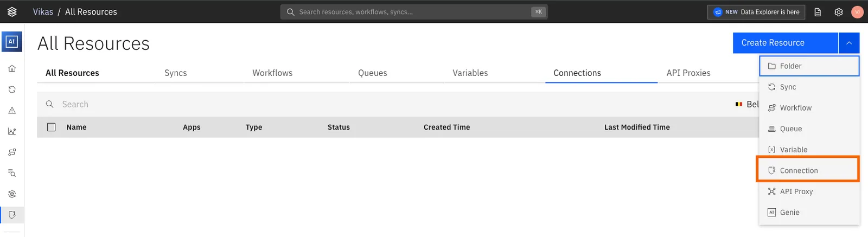The height and width of the screenshot is (237, 868).
Task: Open alerts warning triangle sidebar icon
Action: pyautogui.click(x=12, y=110)
